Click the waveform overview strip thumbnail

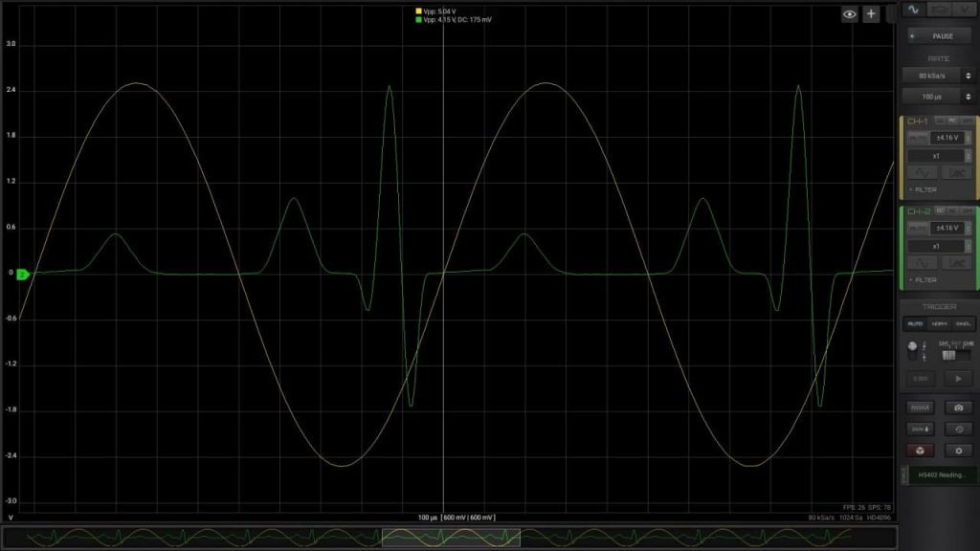pos(451,538)
